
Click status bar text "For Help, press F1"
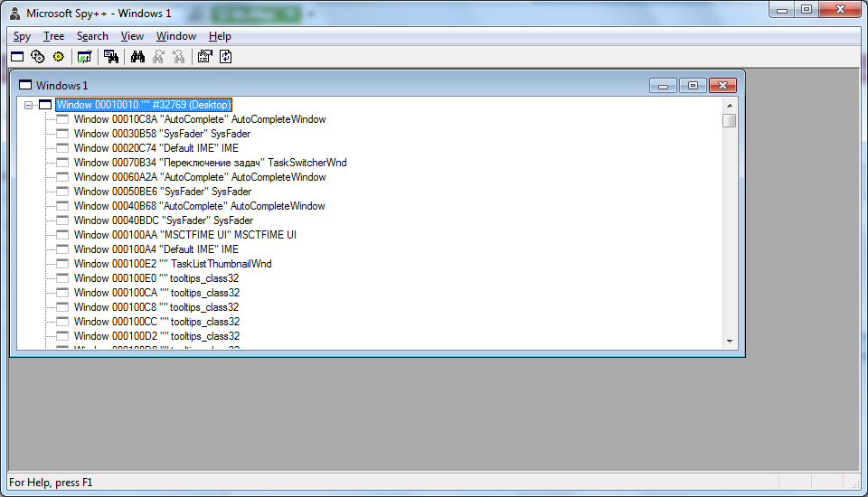click(51, 483)
